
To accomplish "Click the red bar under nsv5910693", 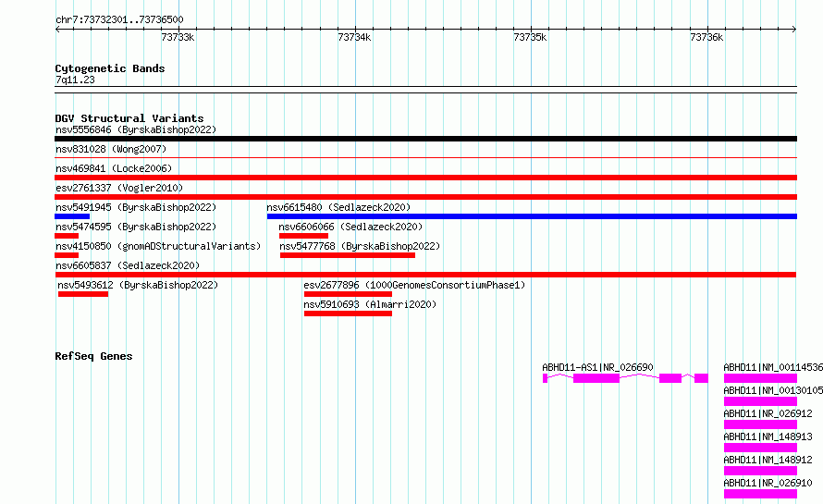I will pos(348,313).
